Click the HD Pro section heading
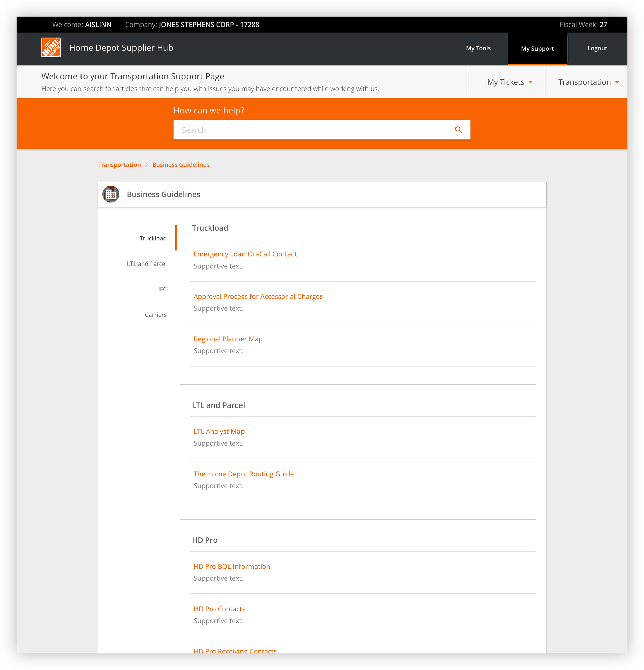 click(205, 540)
